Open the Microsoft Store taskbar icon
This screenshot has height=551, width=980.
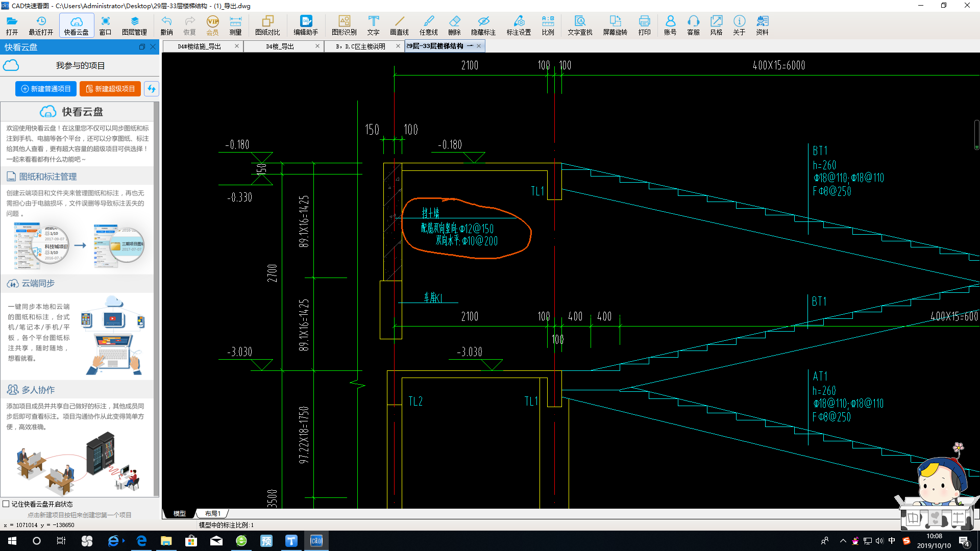pyautogui.click(x=191, y=541)
